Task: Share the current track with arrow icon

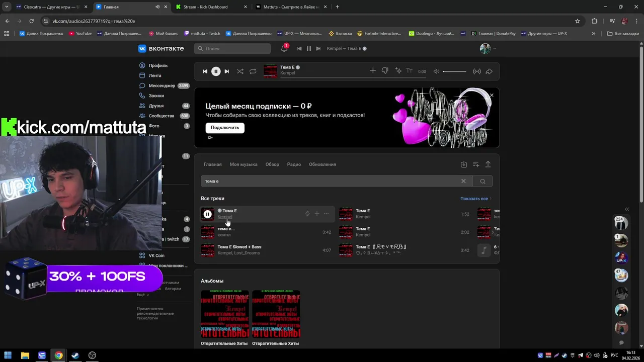Action: point(489,71)
